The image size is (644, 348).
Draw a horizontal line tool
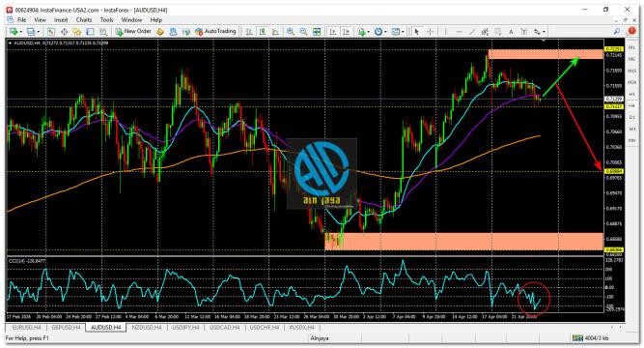pos(459,32)
